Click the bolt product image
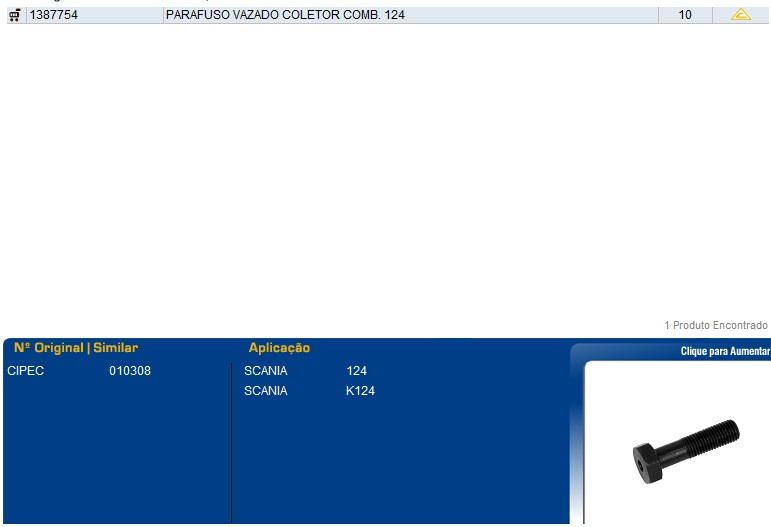This screenshot has height=527, width=771. point(686,447)
